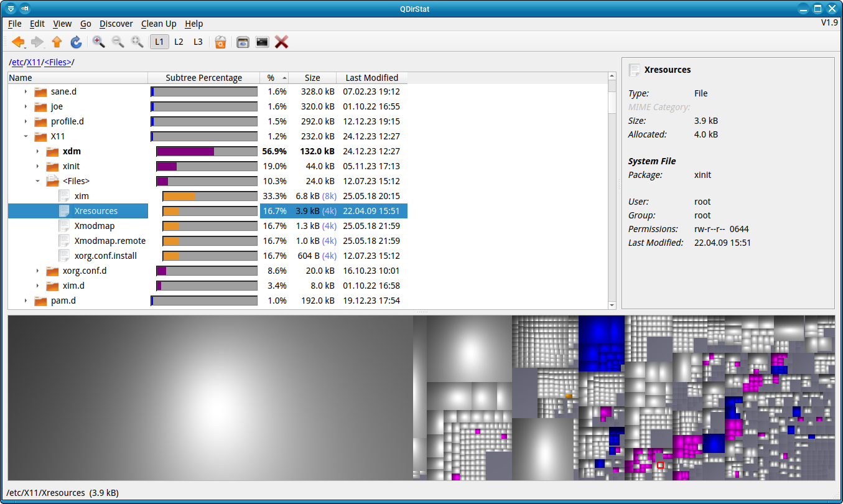The width and height of the screenshot is (843, 504).
Task: Switch to layout L1
Action: click(x=159, y=42)
